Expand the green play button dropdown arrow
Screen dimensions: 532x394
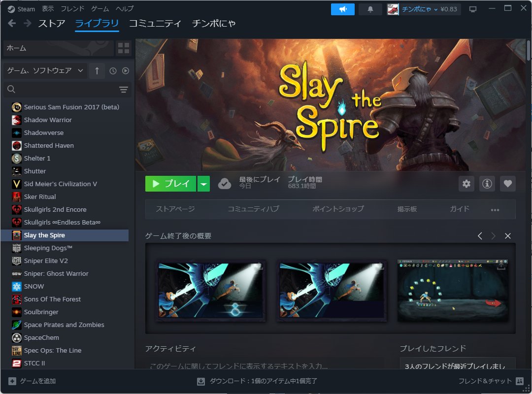(204, 183)
